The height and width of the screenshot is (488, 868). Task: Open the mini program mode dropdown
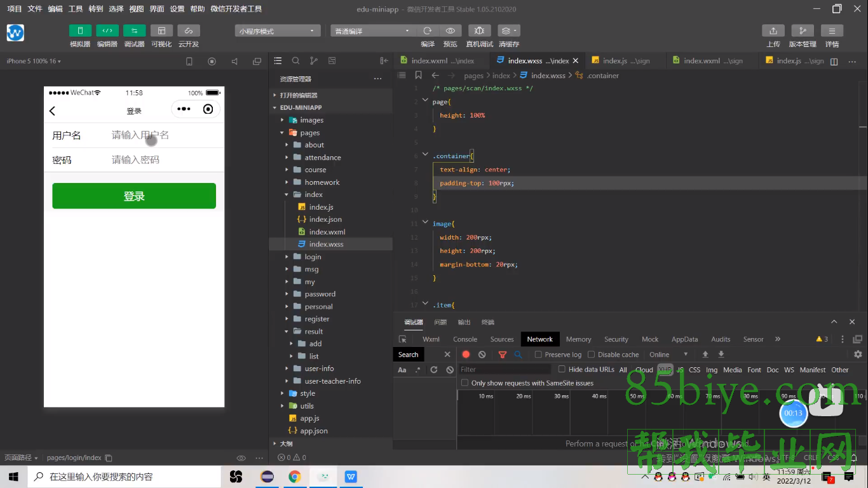tap(278, 30)
